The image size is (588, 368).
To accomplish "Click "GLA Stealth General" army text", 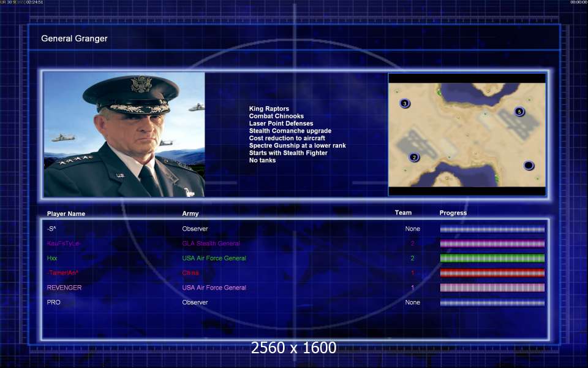I will [211, 243].
